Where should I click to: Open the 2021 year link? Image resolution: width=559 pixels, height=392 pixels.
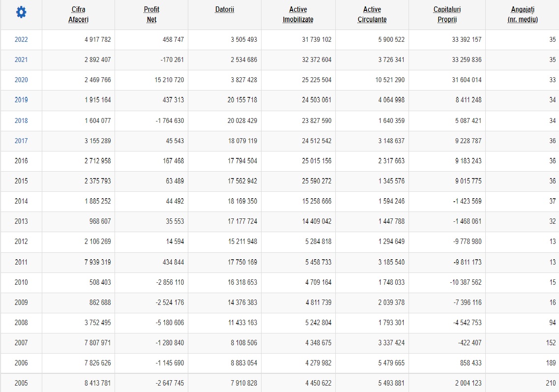(x=21, y=60)
